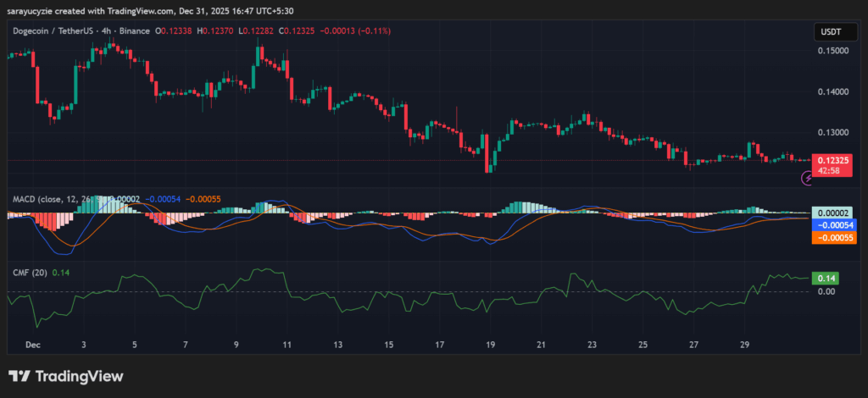
Task: Click the 0.14000 price axis label
Action: (x=832, y=91)
